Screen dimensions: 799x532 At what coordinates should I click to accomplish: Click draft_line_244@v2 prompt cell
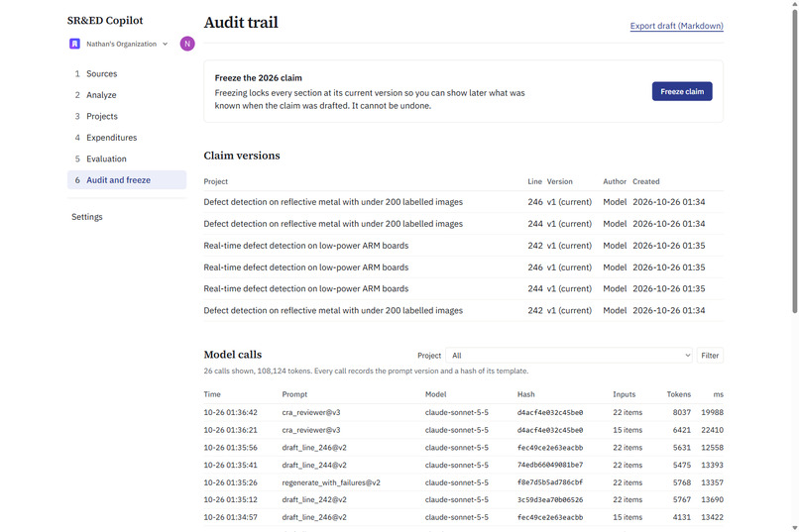tap(314, 465)
